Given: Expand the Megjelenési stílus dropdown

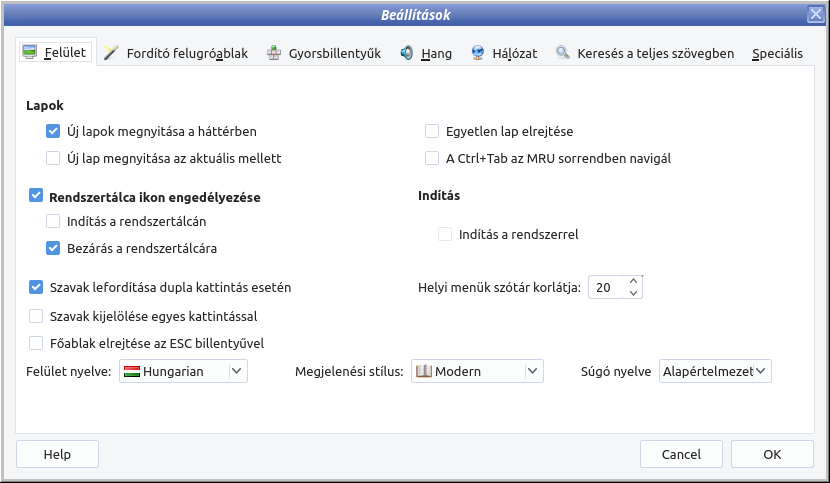Looking at the screenshot, I should point(532,371).
